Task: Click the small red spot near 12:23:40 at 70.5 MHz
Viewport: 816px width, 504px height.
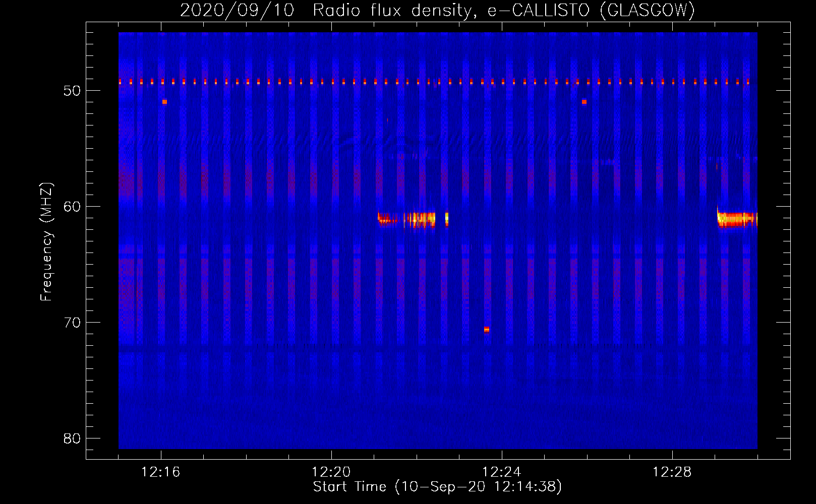Action: coord(487,330)
